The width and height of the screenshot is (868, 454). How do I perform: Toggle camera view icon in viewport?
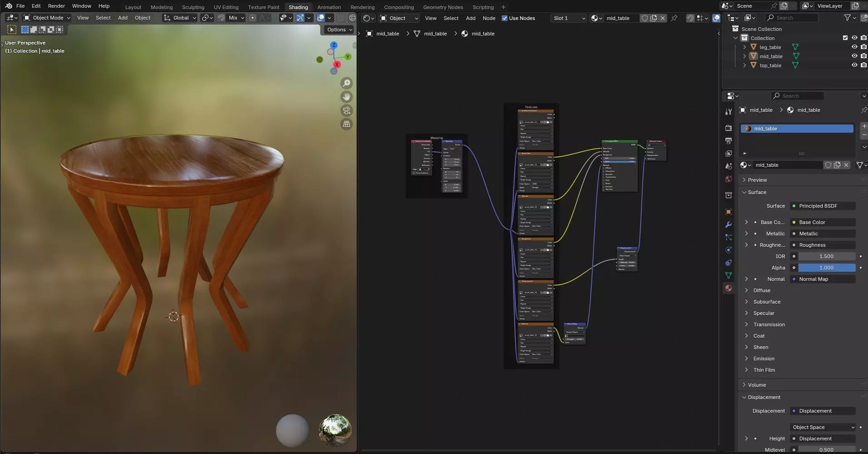coord(347,110)
